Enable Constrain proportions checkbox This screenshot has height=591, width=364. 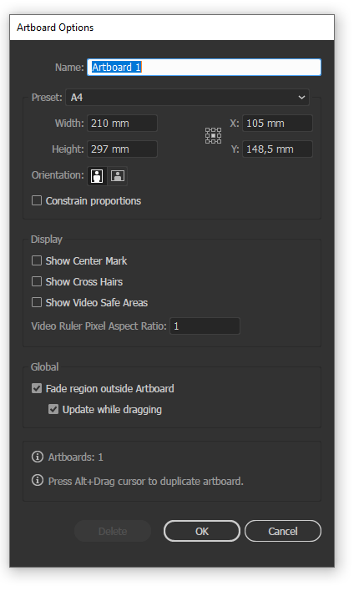(37, 200)
